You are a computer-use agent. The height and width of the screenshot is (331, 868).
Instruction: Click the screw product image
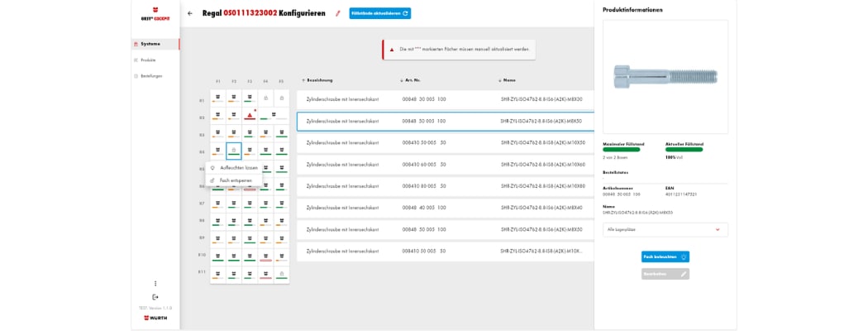(x=665, y=77)
